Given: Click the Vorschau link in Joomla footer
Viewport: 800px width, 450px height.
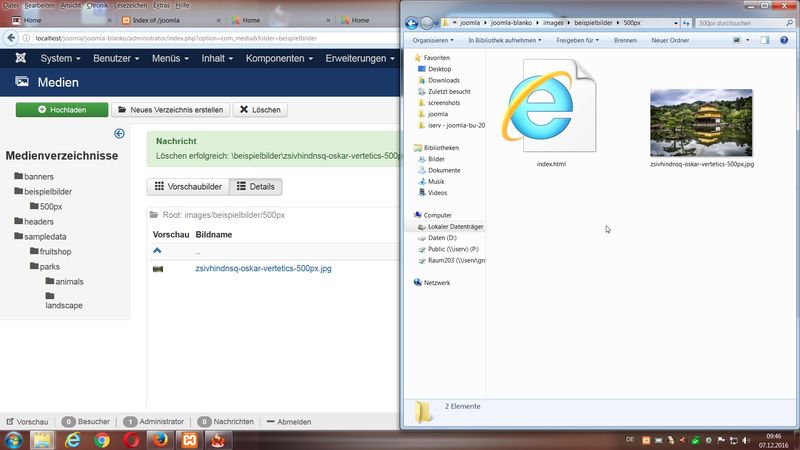Looking at the screenshot, I should click(x=28, y=422).
